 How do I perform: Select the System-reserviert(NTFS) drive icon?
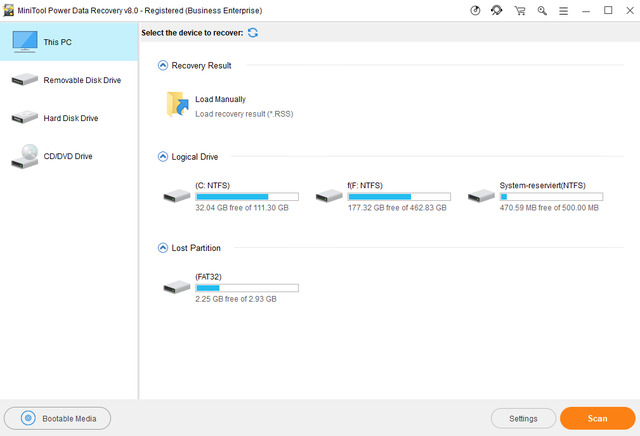pos(481,196)
